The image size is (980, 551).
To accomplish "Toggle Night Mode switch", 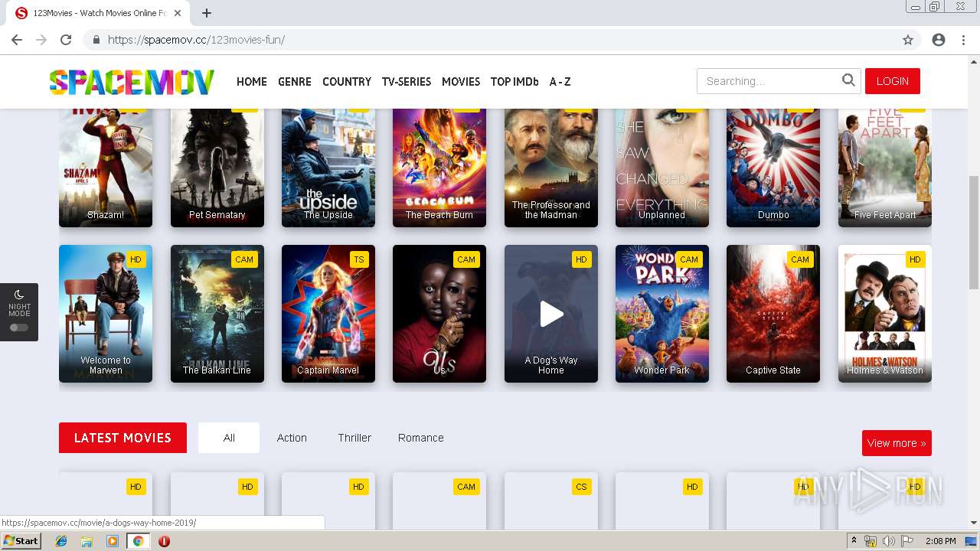I will click(19, 328).
